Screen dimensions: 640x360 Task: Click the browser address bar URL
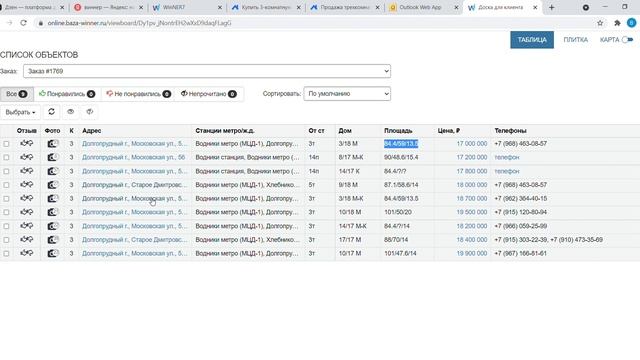click(x=140, y=23)
